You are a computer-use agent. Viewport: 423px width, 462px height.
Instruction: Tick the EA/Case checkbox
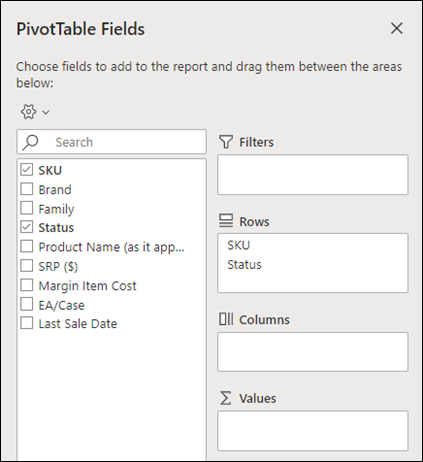point(27,304)
